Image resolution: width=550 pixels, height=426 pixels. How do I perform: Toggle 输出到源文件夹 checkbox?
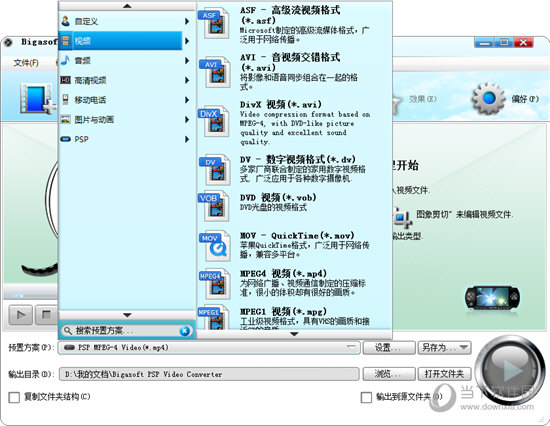pyautogui.click(x=366, y=398)
